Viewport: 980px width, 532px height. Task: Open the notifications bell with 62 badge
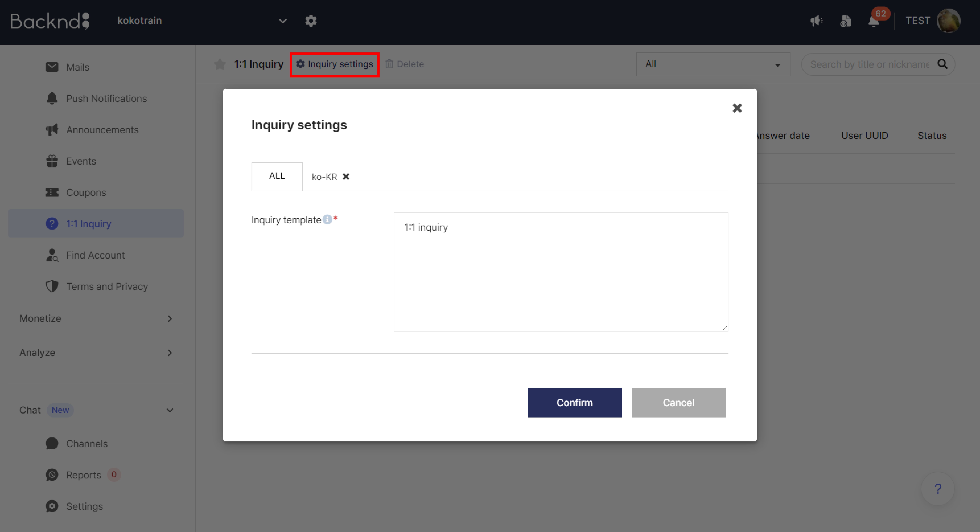(874, 21)
